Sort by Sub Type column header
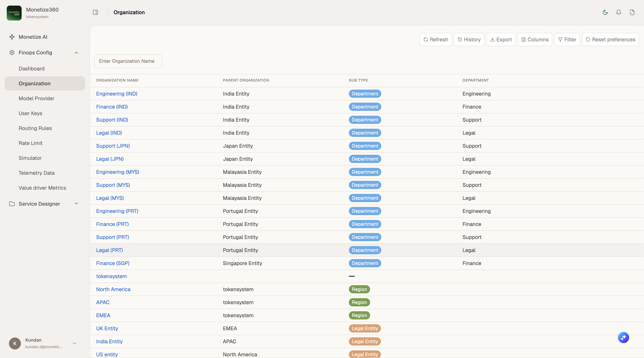The width and height of the screenshot is (644, 358). (x=358, y=80)
